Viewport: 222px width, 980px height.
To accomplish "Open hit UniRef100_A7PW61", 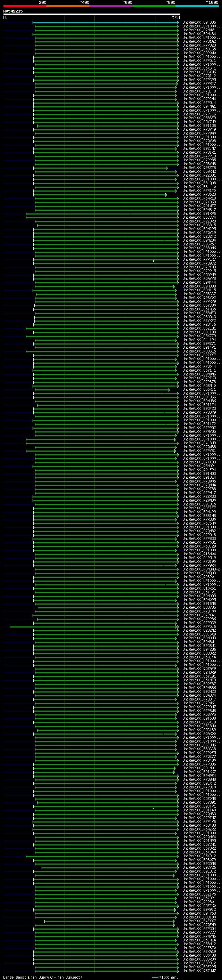I will [x=199, y=703].
